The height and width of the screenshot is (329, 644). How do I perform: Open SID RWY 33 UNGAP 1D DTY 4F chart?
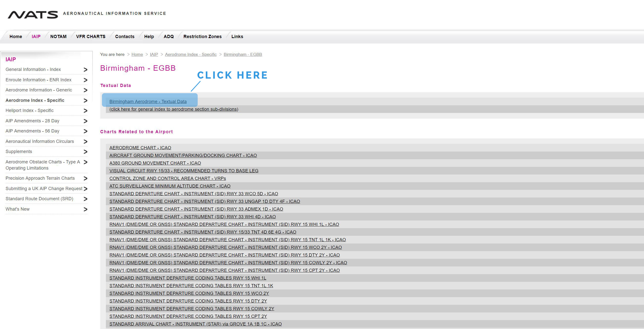pyautogui.click(x=205, y=201)
